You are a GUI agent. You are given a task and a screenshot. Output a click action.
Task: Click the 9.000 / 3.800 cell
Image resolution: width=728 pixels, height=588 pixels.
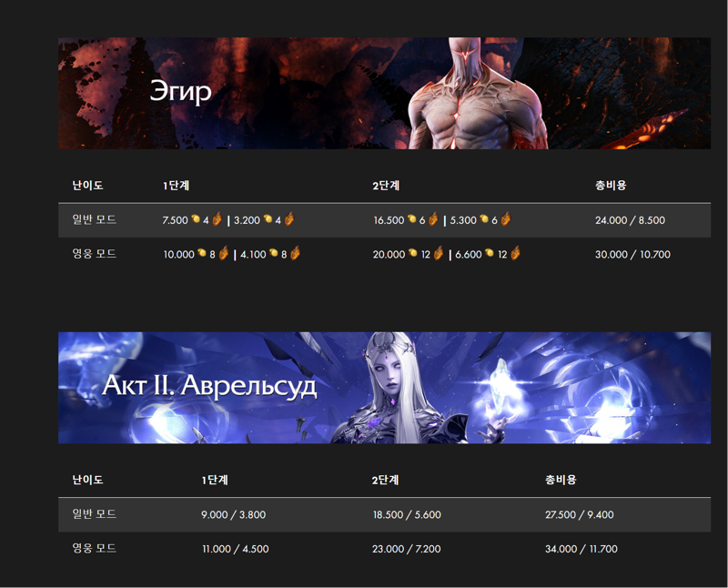[234, 514]
